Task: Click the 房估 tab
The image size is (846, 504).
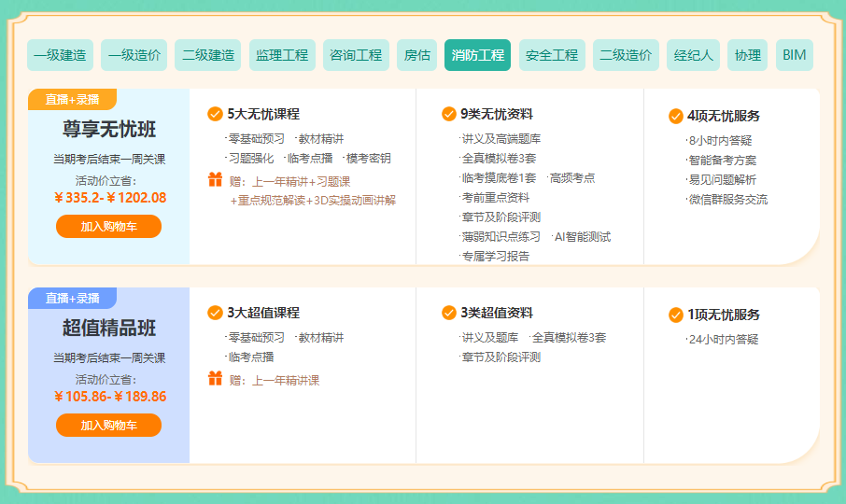Action: click(x=417, y=55)
